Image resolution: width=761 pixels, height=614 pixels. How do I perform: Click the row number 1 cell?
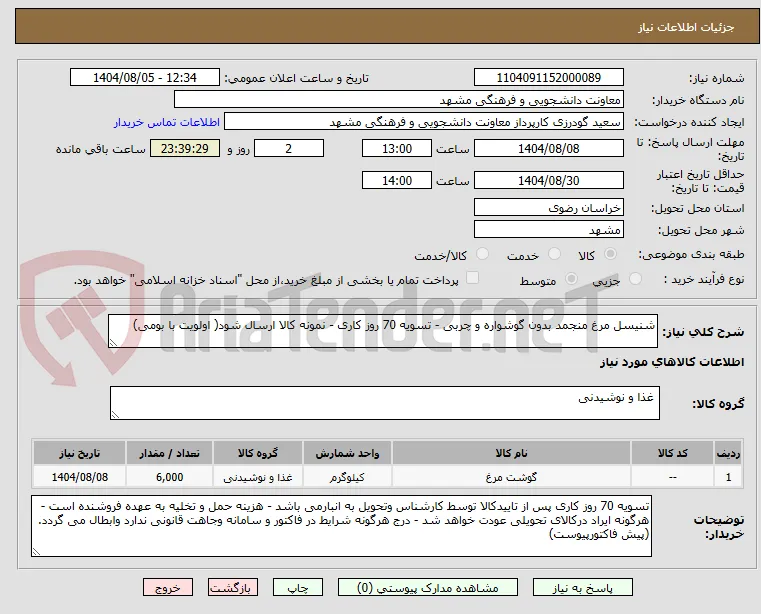728,477
